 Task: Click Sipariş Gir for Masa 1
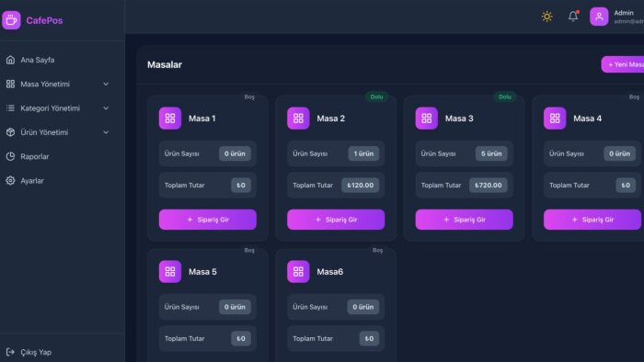208,220
